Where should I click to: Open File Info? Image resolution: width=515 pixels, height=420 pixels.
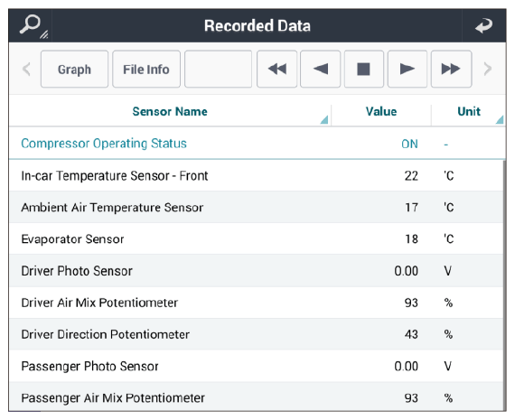[146, 69]
